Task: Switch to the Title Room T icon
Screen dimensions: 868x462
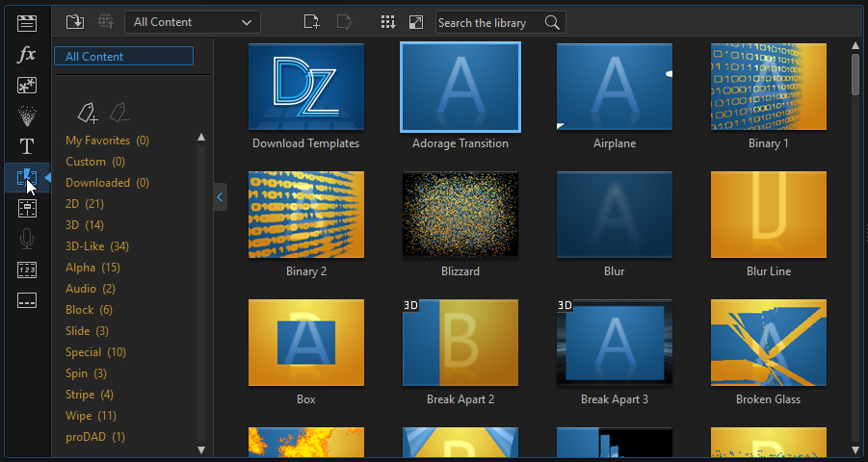Action: point(27,146)
